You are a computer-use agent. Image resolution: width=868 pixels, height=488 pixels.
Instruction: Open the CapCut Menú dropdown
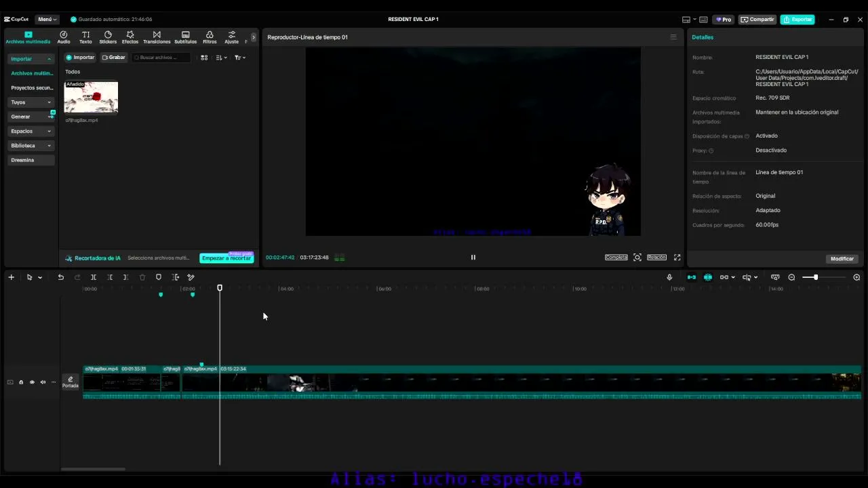tap(47, 20)
